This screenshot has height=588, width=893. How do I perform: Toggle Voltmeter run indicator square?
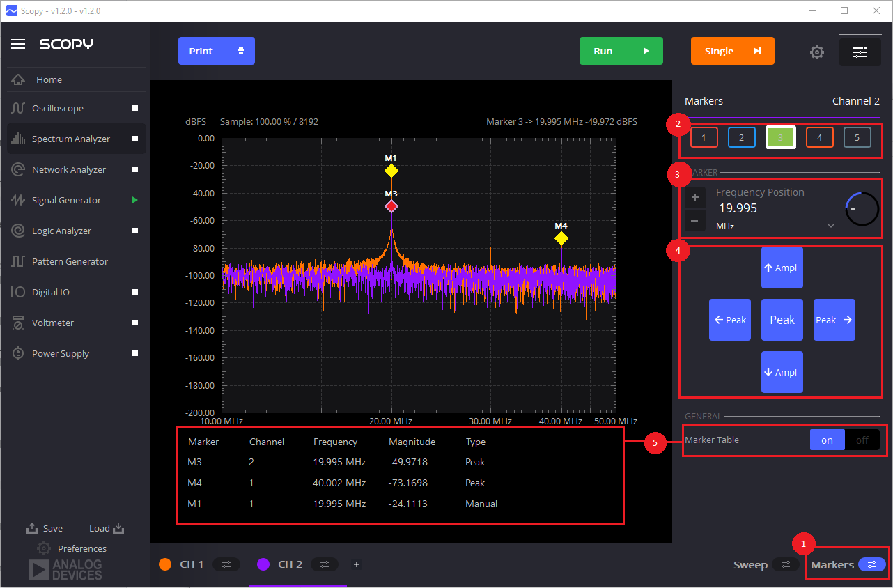(x=135, y=323)
